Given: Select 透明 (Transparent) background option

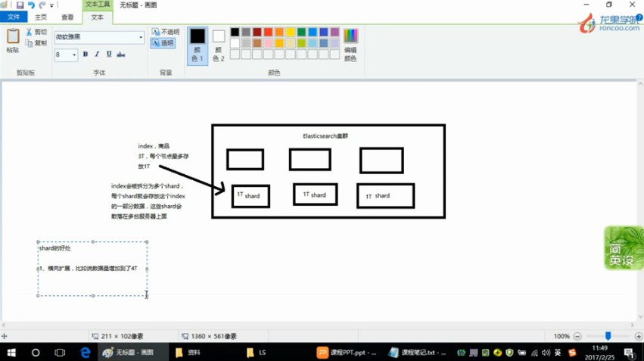Looking at the screenshot, I should (163, 42).
